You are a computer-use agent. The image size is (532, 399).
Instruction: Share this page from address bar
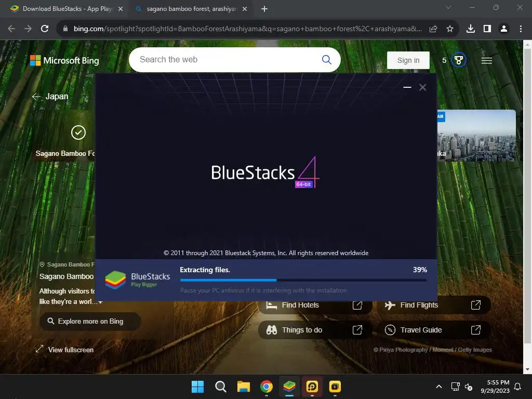pyautogui.click(x=433, y=29)
